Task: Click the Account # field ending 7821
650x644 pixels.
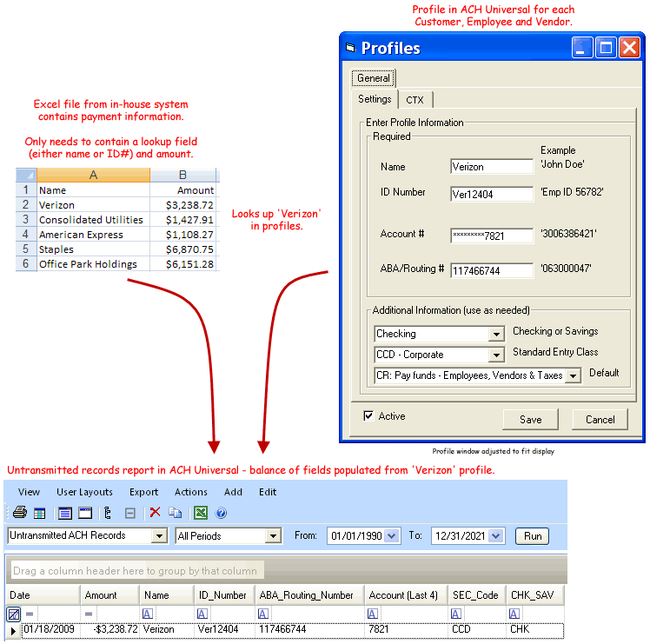Action: click(492, 236)
